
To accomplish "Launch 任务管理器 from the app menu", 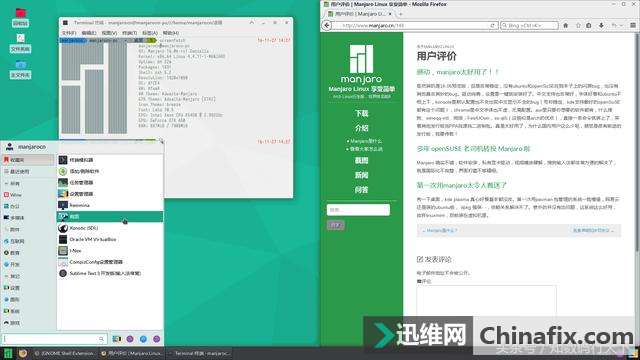I will tap(110, 182).
